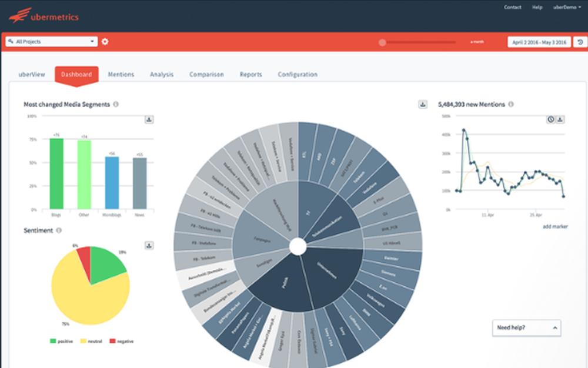Click the BMW outer segment
This screenshot has width=588, height=368.
[367, 312]
